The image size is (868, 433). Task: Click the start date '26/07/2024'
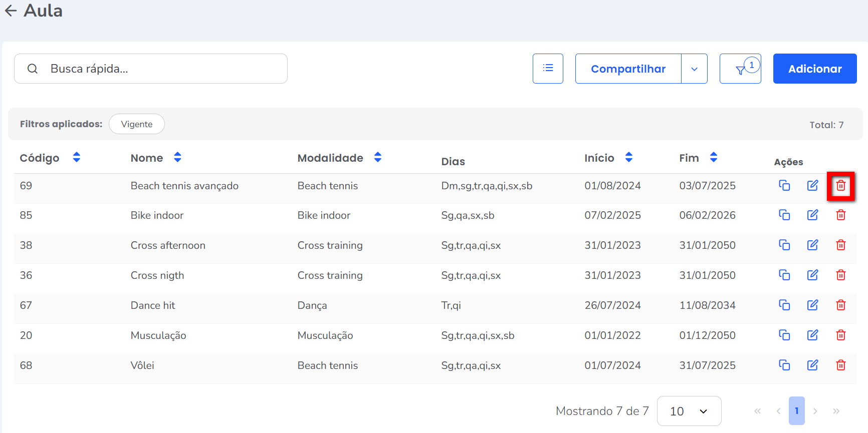tap(612, 305)
